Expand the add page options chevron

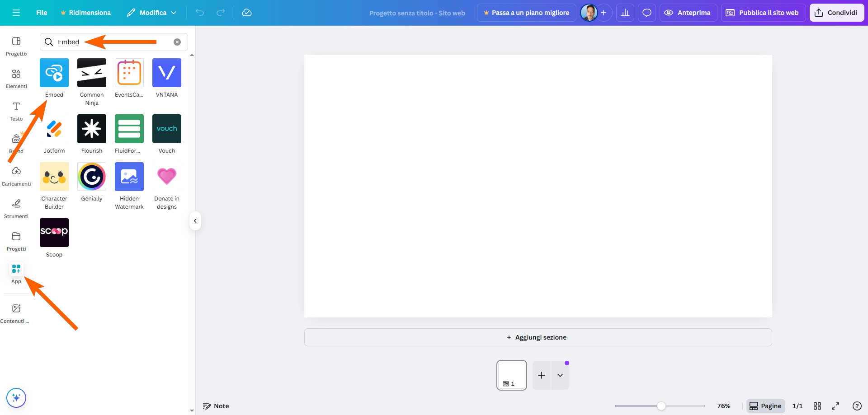point(560,375)
